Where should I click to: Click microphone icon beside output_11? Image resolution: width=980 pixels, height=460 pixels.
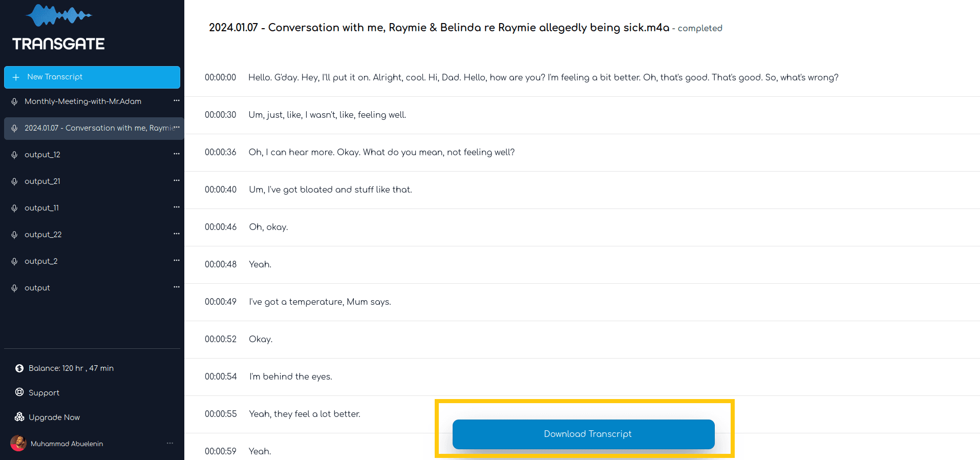tap(14, 208)
